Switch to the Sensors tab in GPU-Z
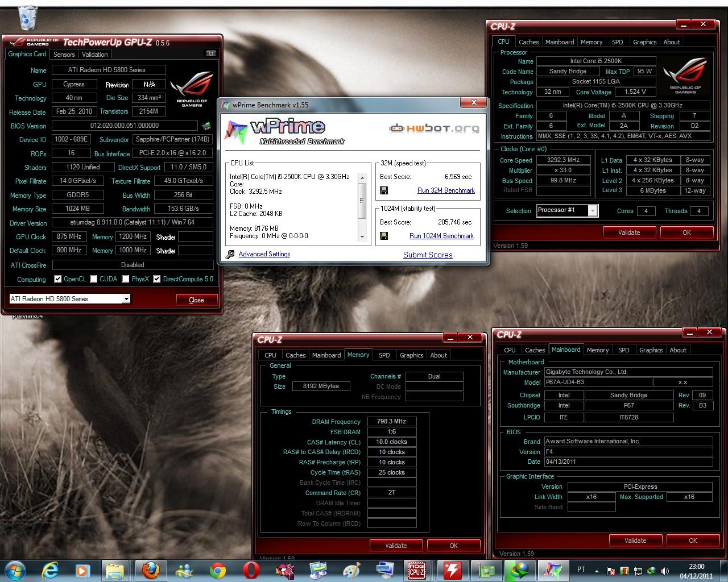 click(x=64, y=55)
